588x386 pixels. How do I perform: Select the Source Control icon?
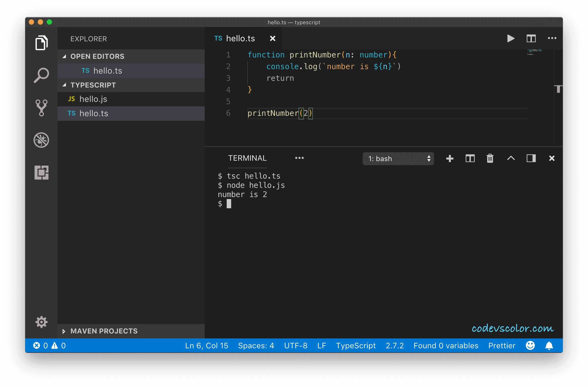pyautogui.click(x=41, y=107)
